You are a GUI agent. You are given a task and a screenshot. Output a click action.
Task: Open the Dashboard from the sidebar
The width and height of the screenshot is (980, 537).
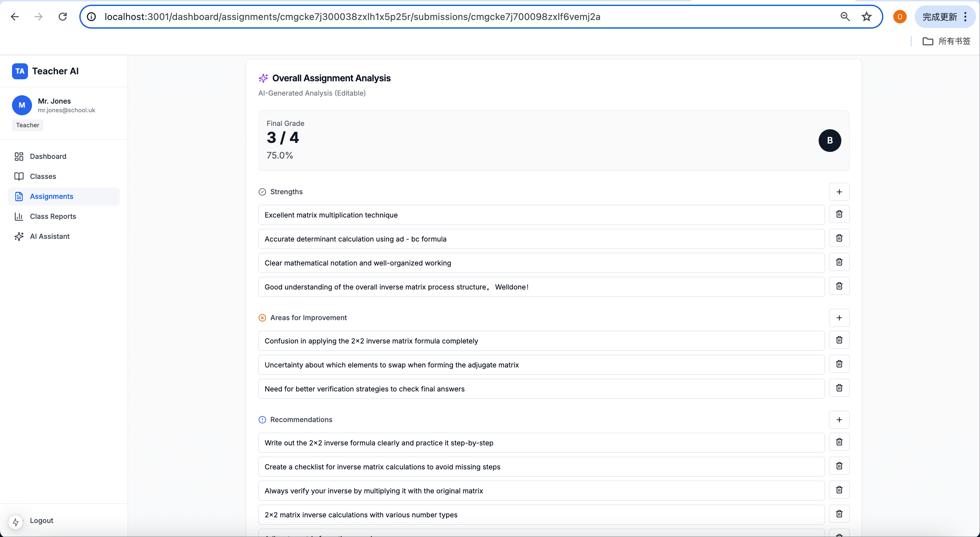(19, 156)
